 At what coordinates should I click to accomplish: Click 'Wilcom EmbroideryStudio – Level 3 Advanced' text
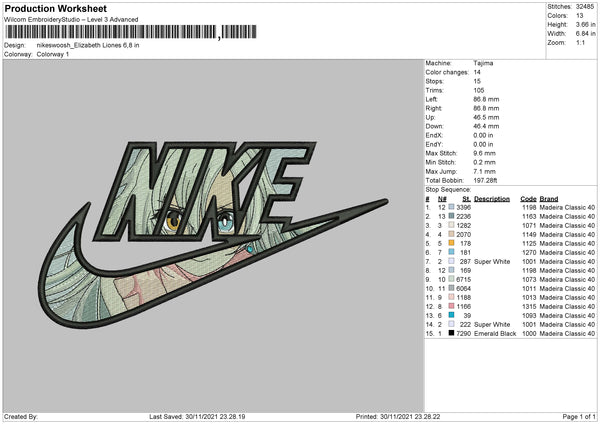point(71,20)
